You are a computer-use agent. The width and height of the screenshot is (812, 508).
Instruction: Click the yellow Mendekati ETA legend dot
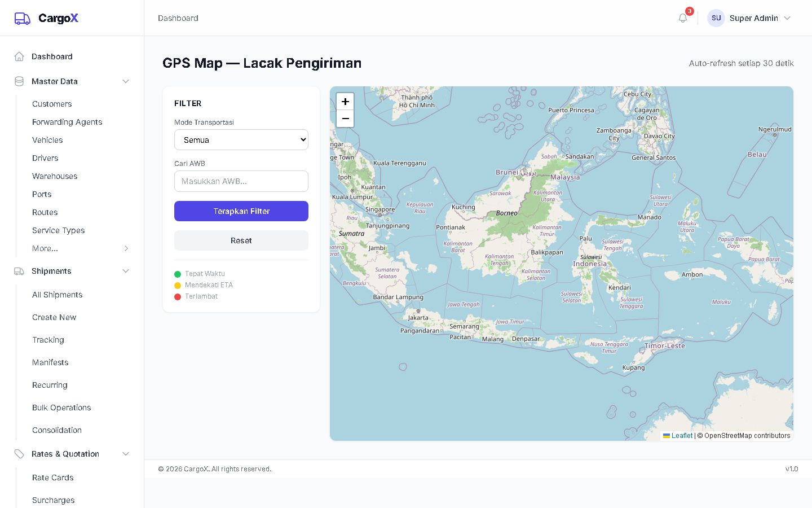pos(178,286)
